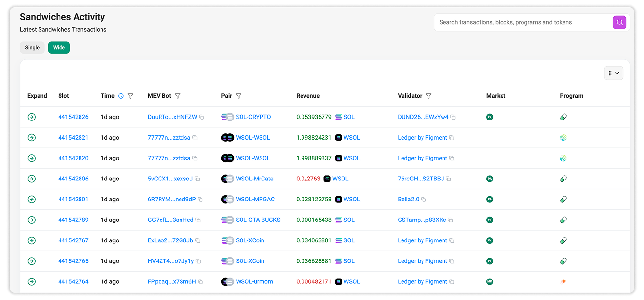Copy the 77777n...zztdsa address in row 441542820

click(x=195, y=159)
